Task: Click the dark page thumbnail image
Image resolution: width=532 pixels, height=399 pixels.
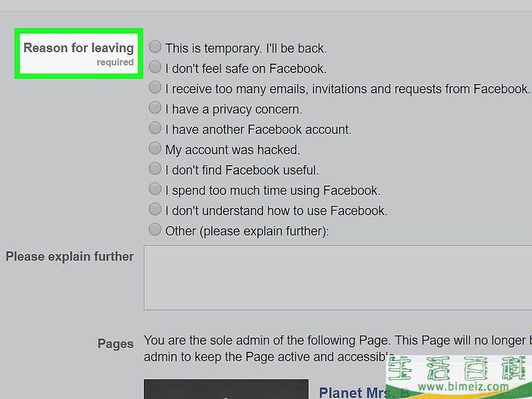Action: click(227, 389)
